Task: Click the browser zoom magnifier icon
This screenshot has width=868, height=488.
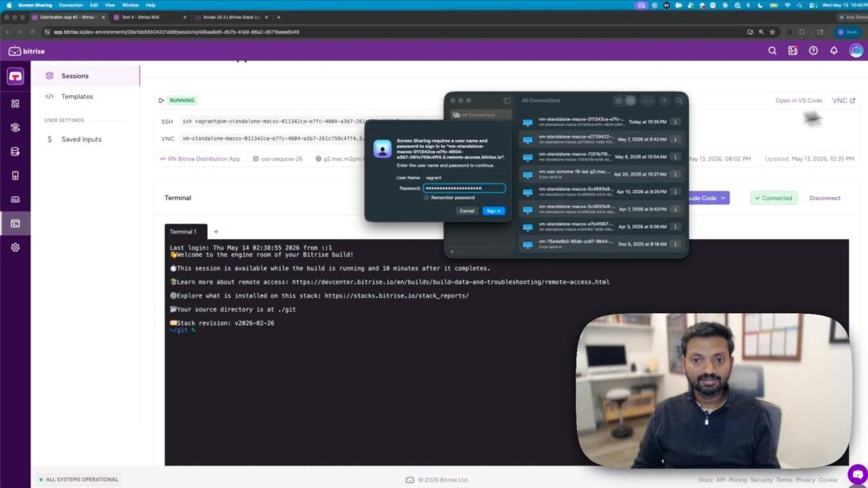Action: [x=761, y=32]
